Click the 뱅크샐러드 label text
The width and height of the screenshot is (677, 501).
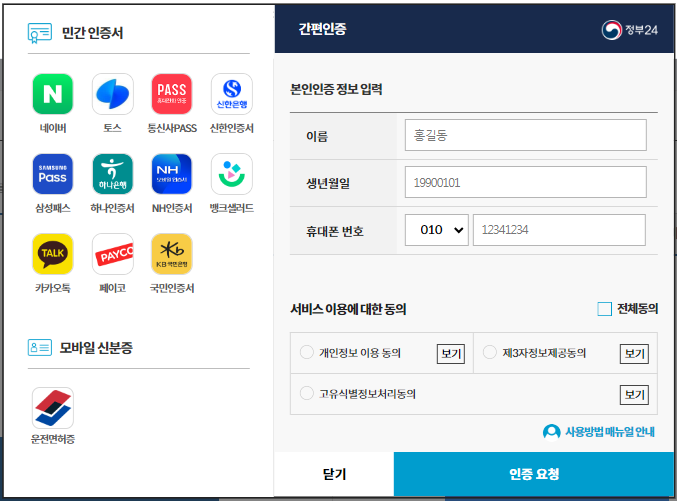point(232,208)
